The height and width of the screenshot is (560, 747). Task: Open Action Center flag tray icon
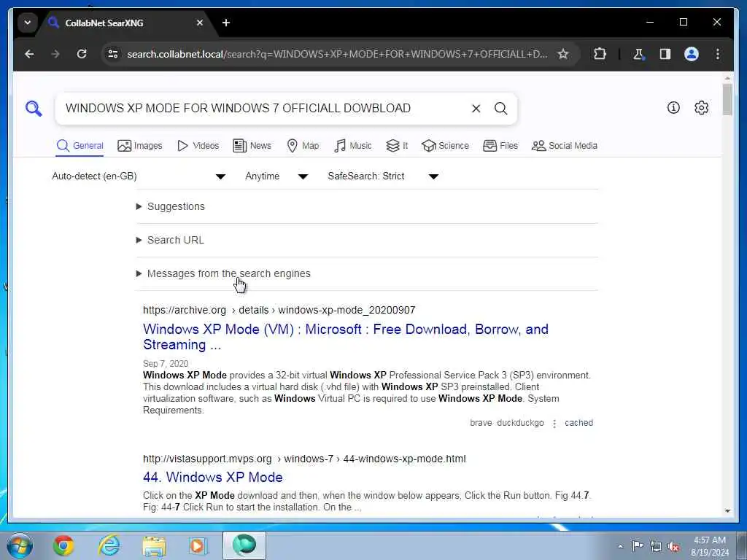coord(638,545)
